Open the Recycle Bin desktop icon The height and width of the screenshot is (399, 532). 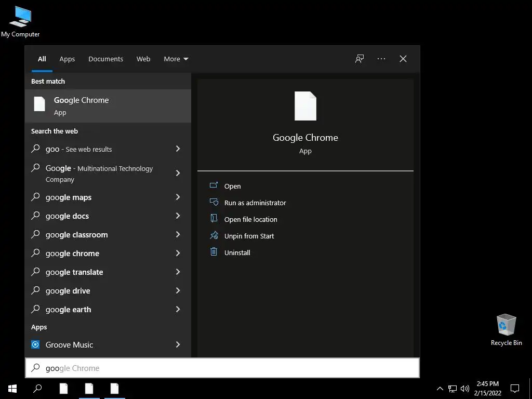(x=506, y=329)
